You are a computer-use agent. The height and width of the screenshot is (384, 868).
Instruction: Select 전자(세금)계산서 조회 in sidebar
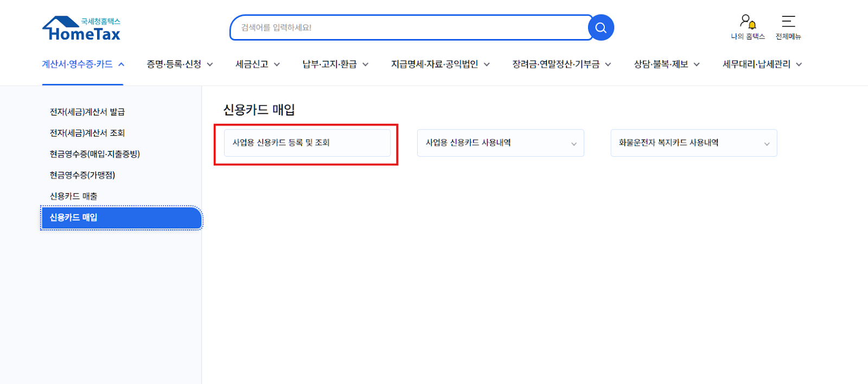click(x=87, y=133)
